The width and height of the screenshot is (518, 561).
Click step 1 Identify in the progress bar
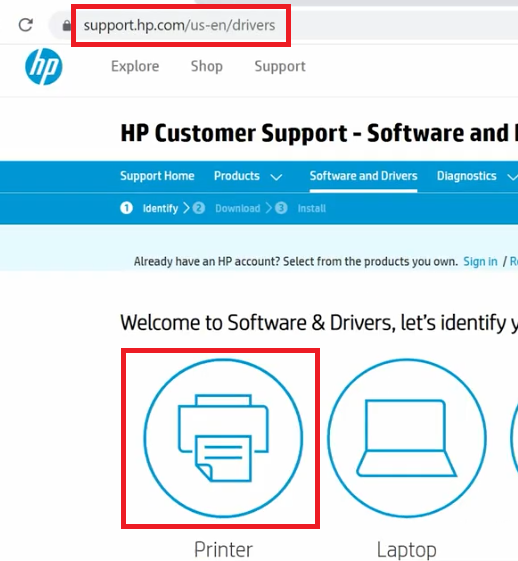tap(149, 208)
